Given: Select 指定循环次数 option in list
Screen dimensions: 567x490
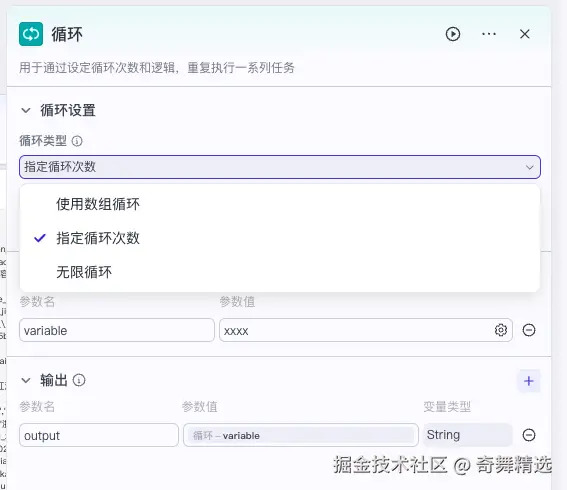Looking at the screenshot, I should pyautogui.click(x=280, y=238).
